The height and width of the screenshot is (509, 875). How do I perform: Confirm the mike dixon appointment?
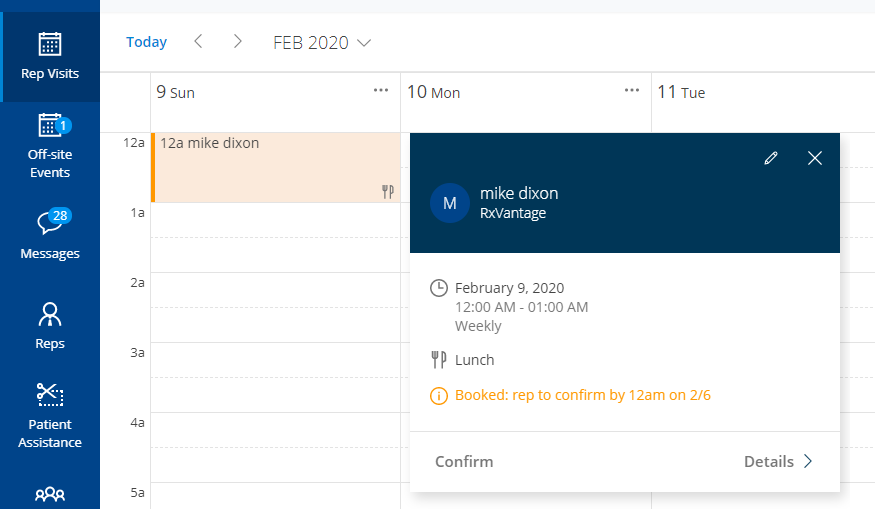(464, 461)
